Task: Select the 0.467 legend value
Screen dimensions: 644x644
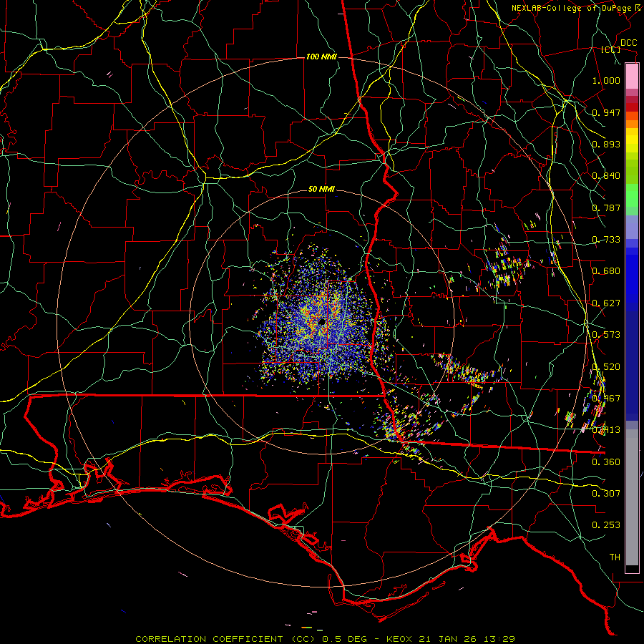Action: pyautogui.click(x=606, y=399)
